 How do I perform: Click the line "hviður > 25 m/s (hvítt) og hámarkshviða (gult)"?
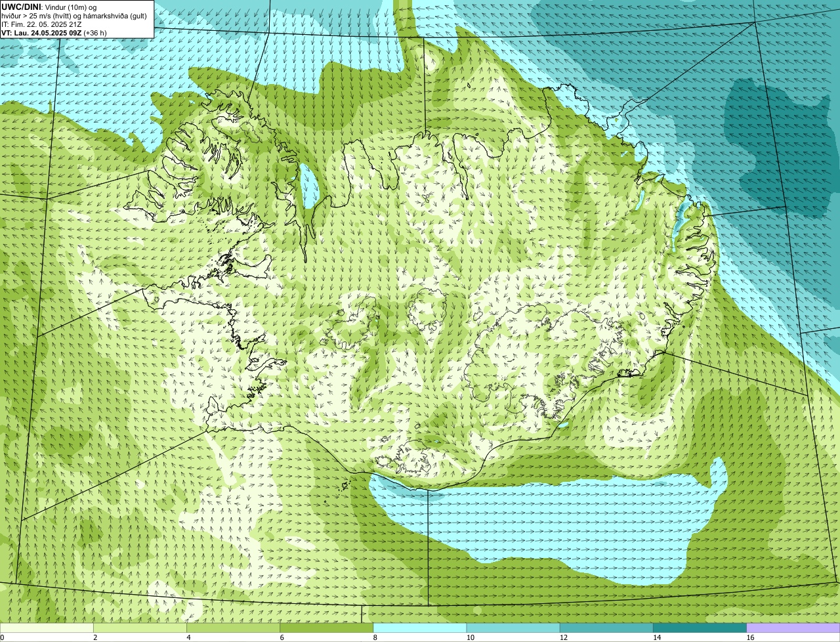[74, 15]
